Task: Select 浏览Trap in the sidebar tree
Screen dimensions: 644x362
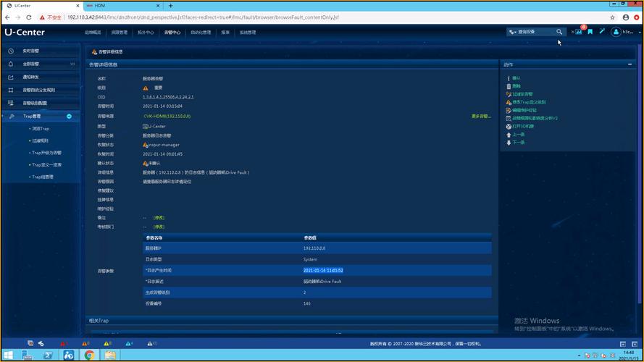Action: (41, 129)
